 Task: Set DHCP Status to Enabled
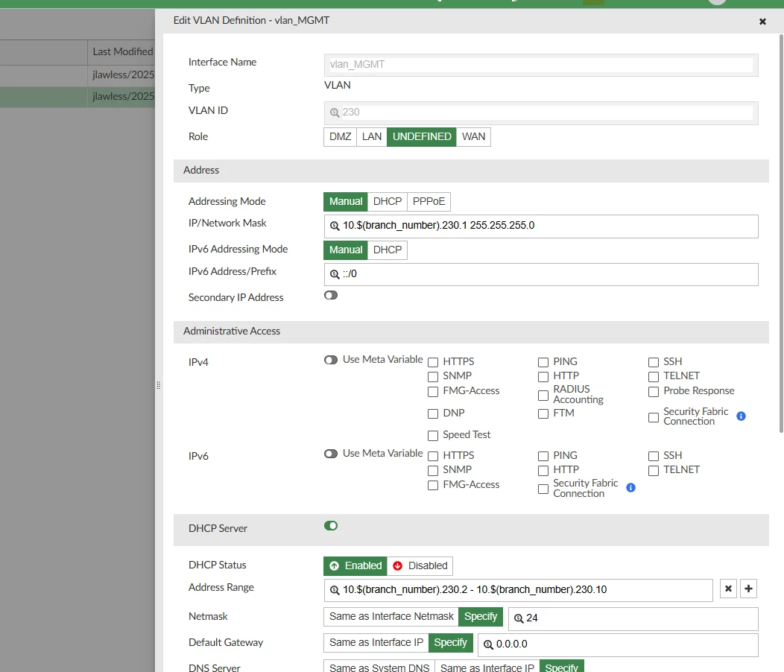355,566
